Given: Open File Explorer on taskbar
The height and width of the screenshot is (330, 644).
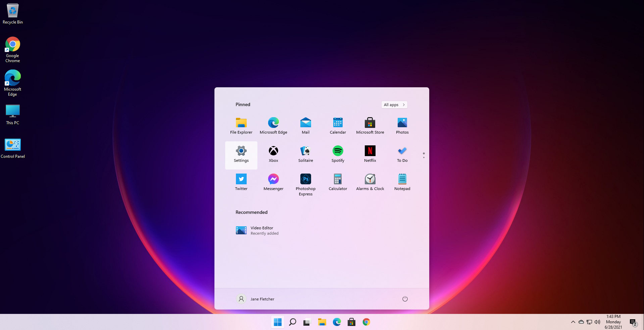Looking at the screenshot, I should tap(322, 322).
